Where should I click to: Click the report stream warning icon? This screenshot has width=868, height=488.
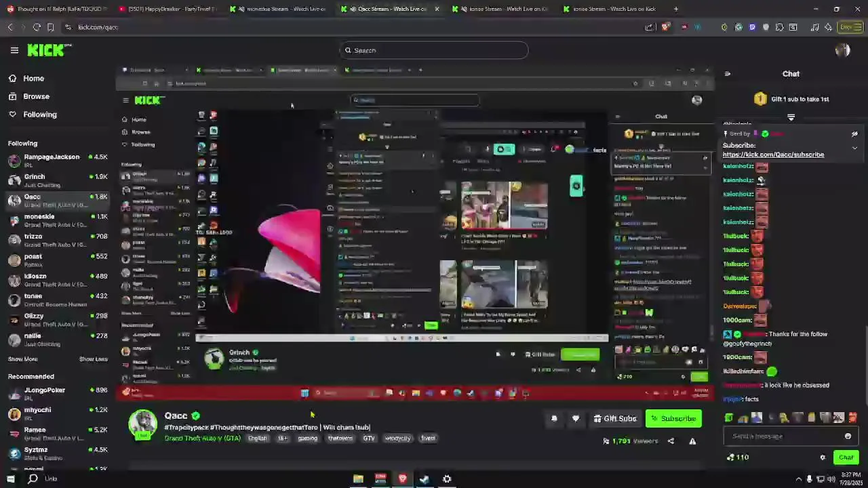(x=692, y=441)
